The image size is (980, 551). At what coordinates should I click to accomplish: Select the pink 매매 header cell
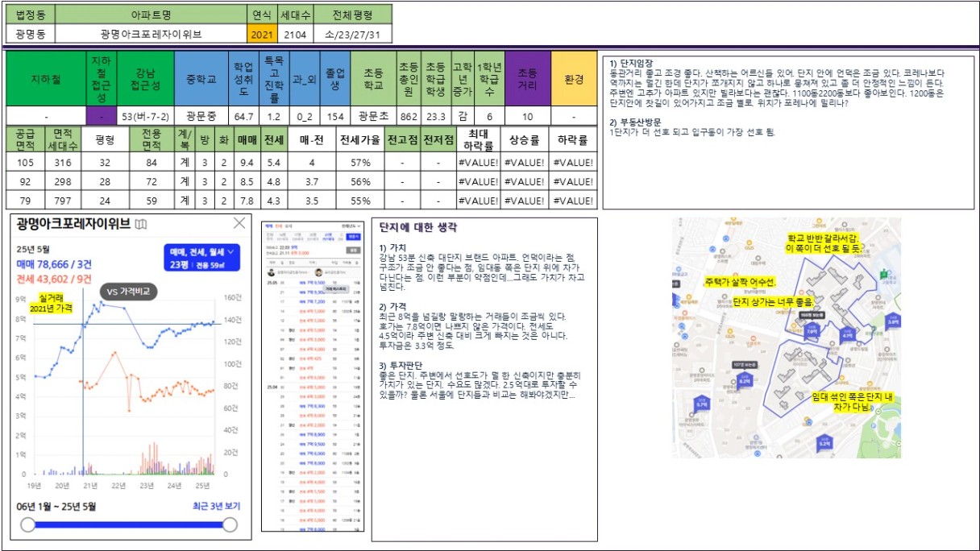point(247,140)
